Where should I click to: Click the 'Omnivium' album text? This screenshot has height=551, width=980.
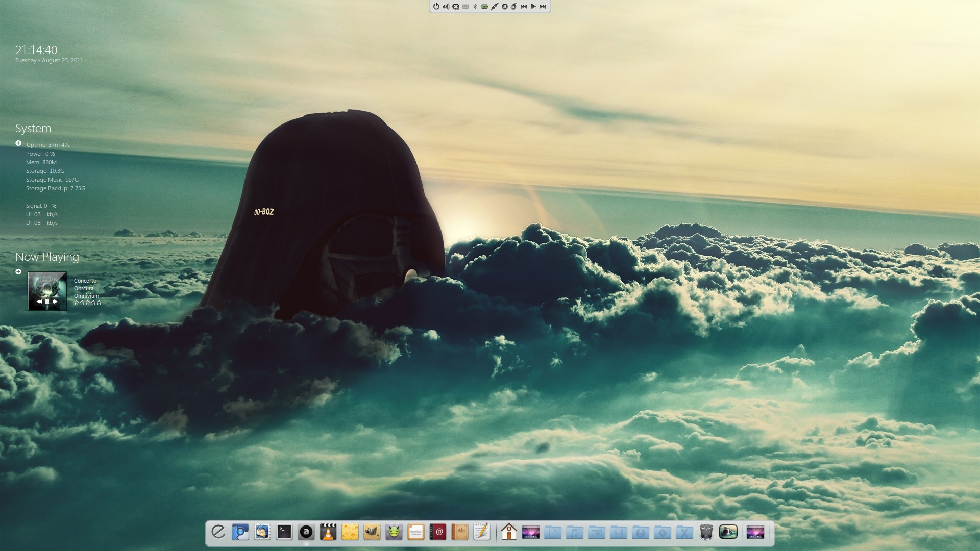click(87, 296)
